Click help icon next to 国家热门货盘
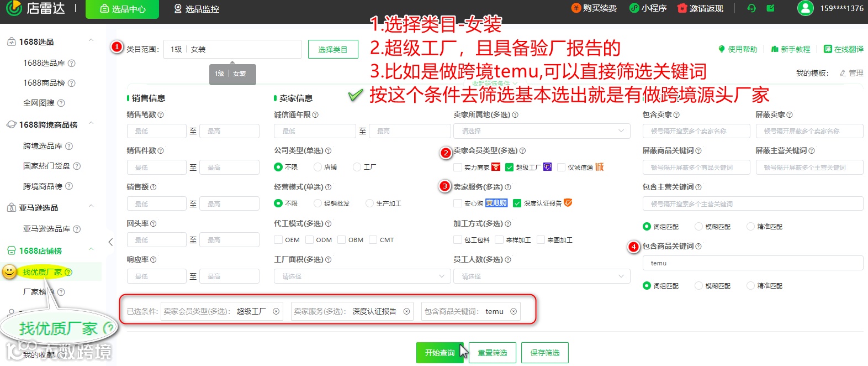This screenshot has width=868, height=366. click(x=77, y=166)
